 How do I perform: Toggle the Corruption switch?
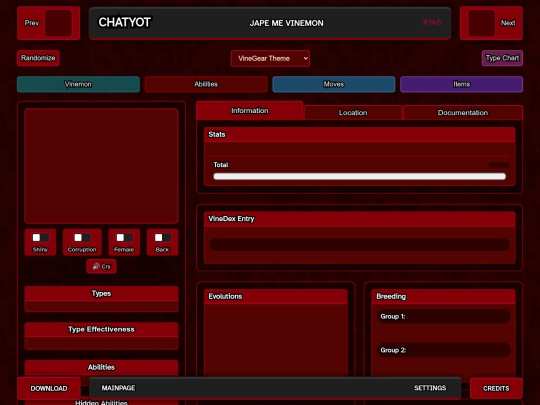[82, 238]
